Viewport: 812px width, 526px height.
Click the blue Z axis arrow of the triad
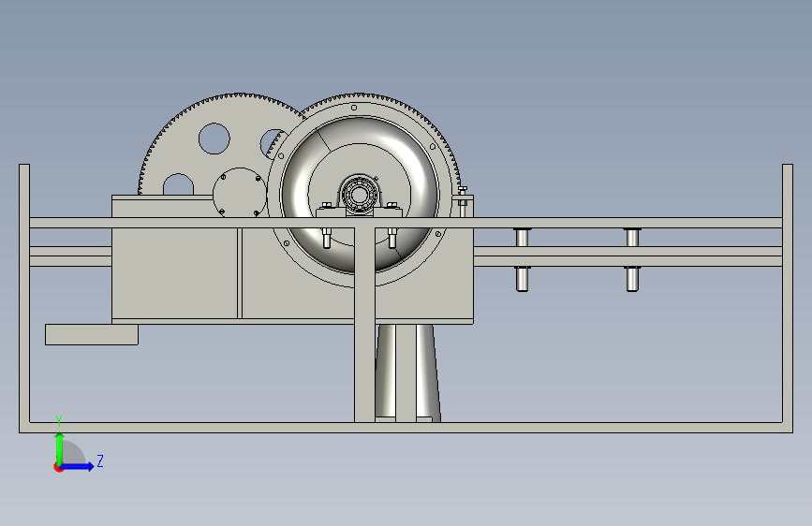[79, 466]
